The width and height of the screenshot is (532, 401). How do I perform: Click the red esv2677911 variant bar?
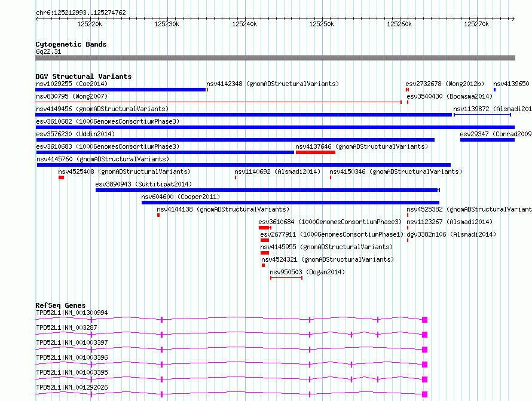pos(265,240)
